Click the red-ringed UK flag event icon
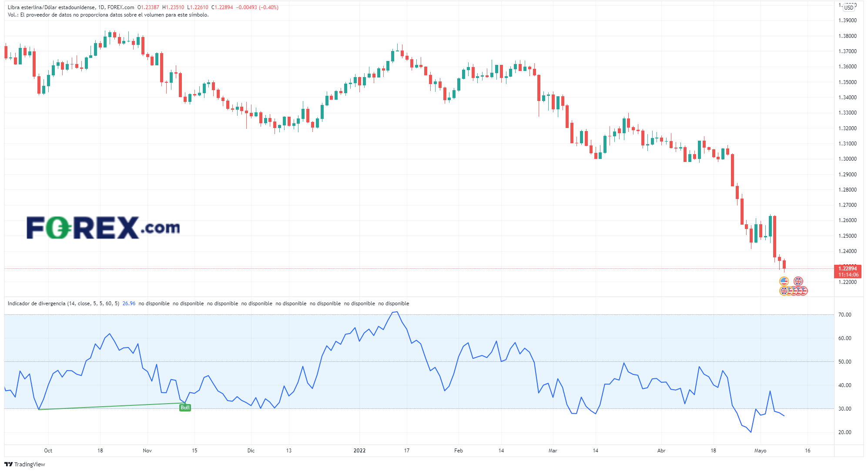Screen dimensions: 868x472 coord(798,281)
